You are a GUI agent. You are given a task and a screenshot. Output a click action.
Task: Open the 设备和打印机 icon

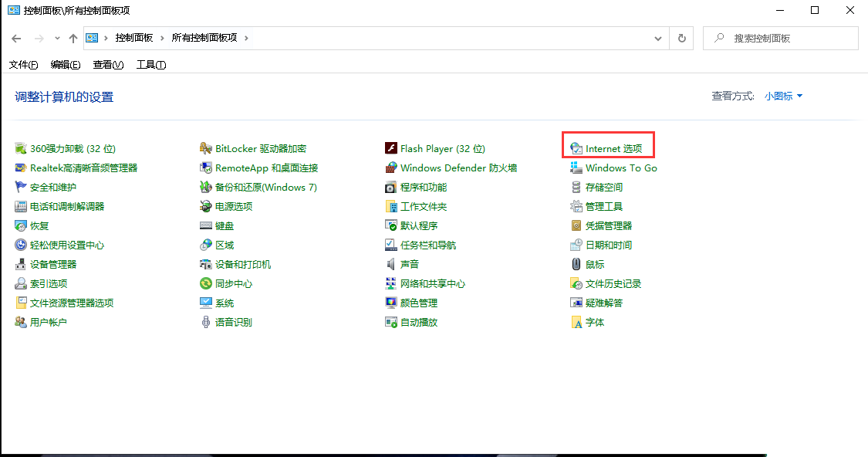tap(206, 264)
